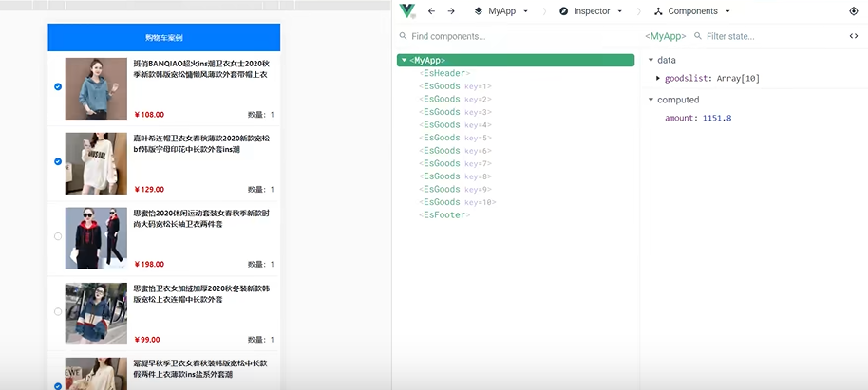Select EsGoods with key=2
This screenshot has height=390, width=868.
[455, 99]
